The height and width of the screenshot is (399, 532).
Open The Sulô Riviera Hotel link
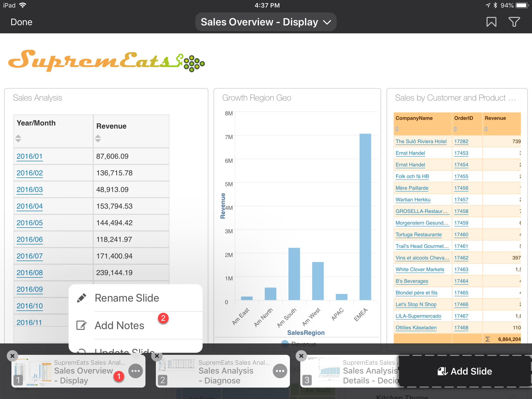[421, 141]
